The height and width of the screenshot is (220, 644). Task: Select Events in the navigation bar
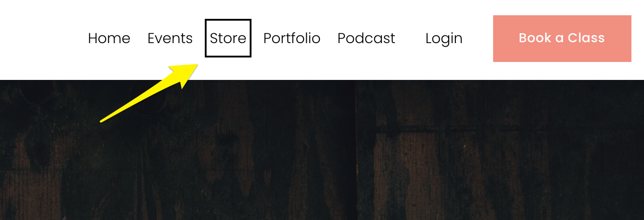coord(170,38)
